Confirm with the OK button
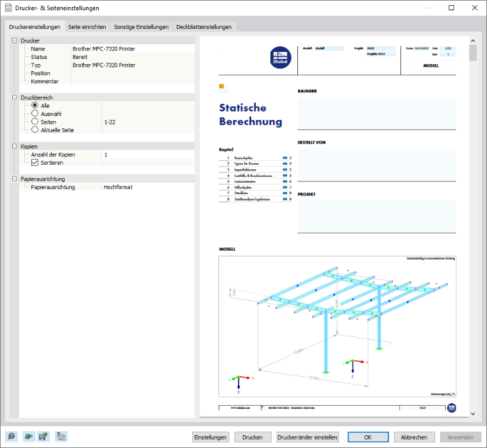The height and width of the screenshot is (448, 487). (368, 437)
